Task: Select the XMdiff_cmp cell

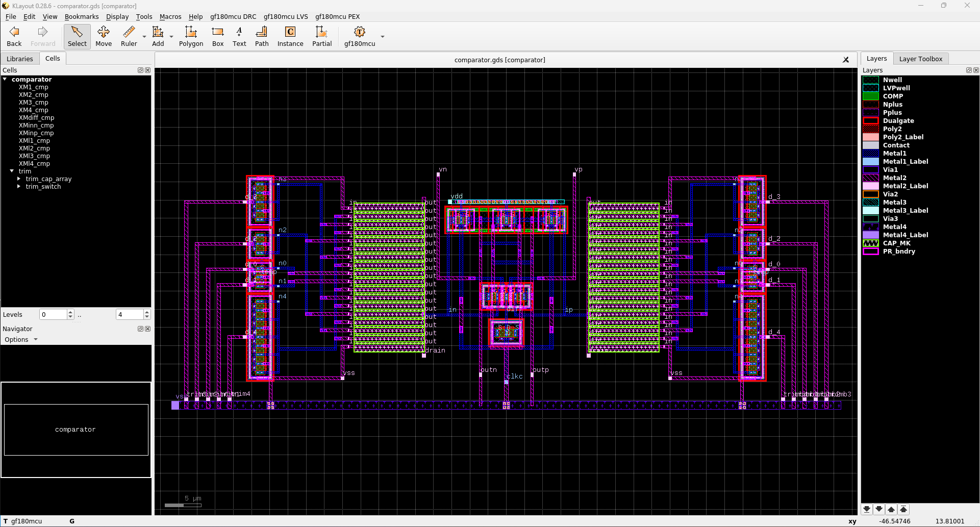Action: click(x=36, y=118)
